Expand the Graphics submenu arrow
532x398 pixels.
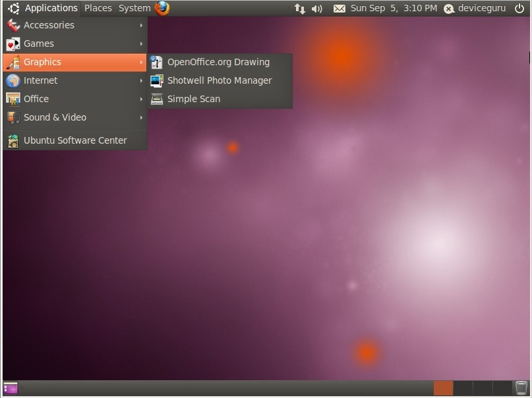pyautogui.click(x=141, y=63)
